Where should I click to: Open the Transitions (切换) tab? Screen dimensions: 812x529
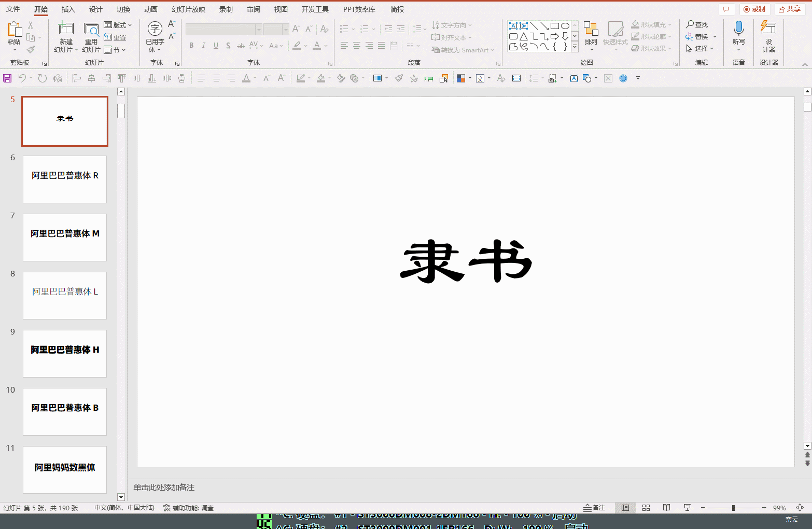click(123, 9)
